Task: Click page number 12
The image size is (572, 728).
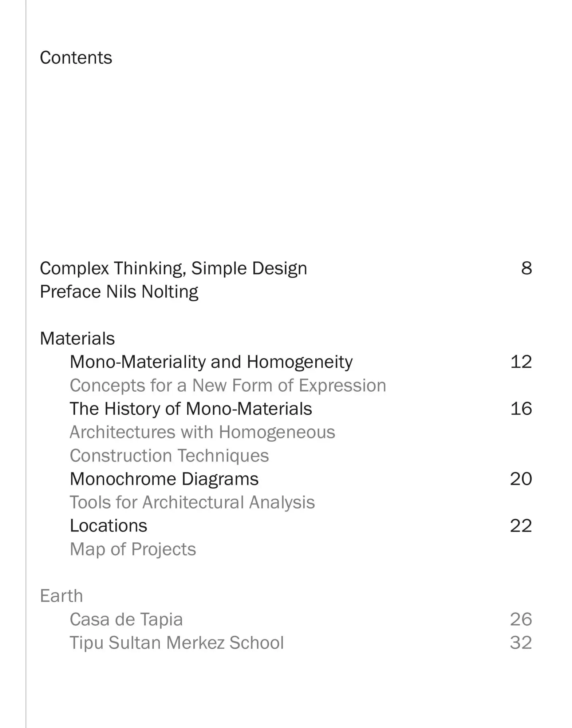Action: pyautogui.click(x=521, y=362)
